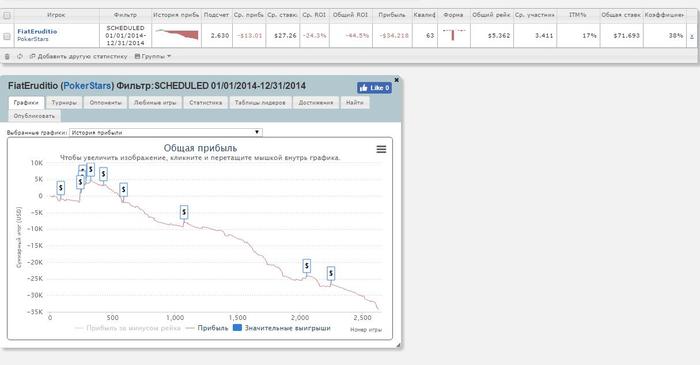Screen dimensions: 700x365
Task: Click the $ marker near game 450
Action: [x=104, y=174]
